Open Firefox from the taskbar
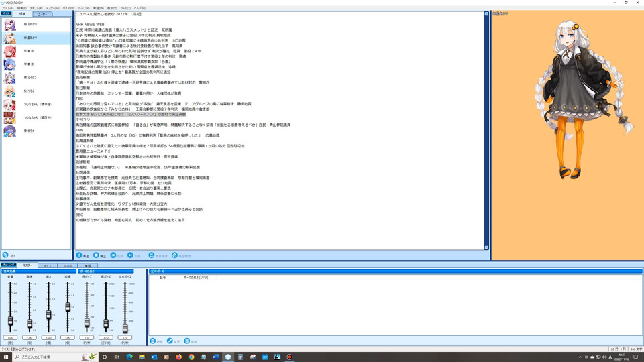 [178, 357]
